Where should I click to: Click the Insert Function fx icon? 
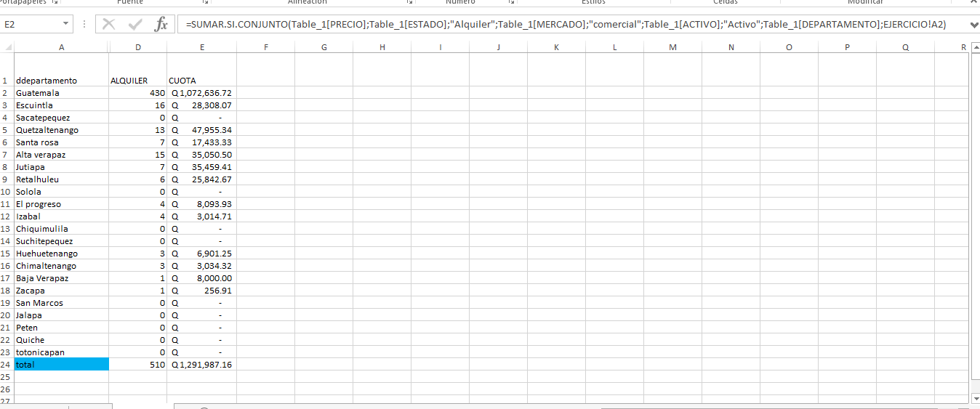[x=161, y=25]
